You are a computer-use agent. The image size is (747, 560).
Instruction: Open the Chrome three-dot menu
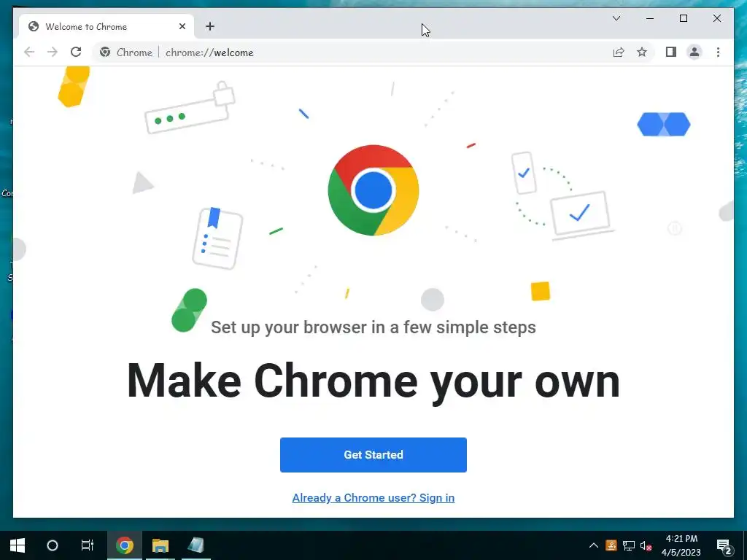pyautogui.click(x=718, y=52)
